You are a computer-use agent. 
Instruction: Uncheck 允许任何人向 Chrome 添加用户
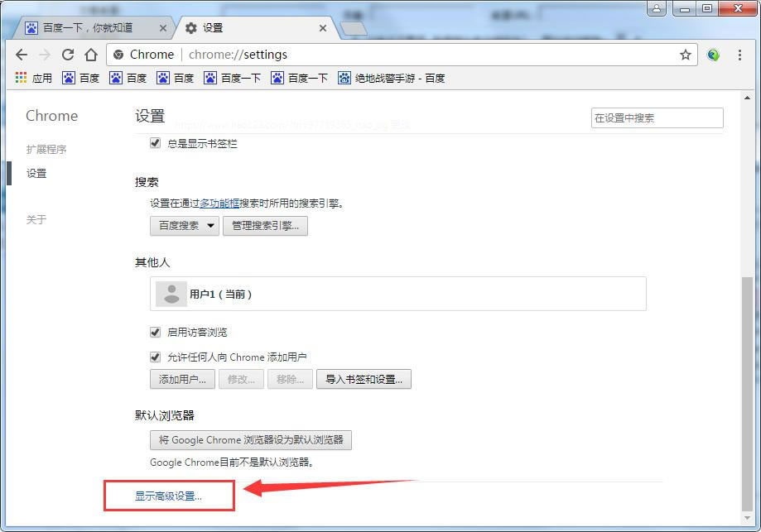155,357
